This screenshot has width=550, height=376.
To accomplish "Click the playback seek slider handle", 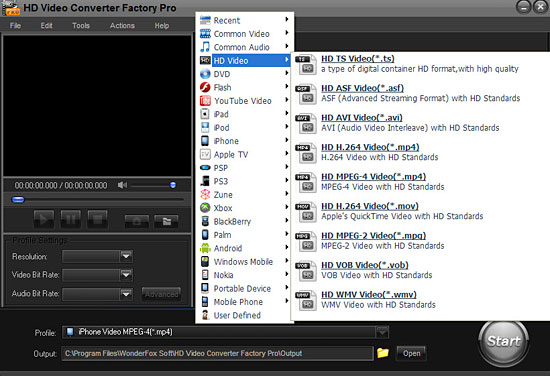I will 18,200.
